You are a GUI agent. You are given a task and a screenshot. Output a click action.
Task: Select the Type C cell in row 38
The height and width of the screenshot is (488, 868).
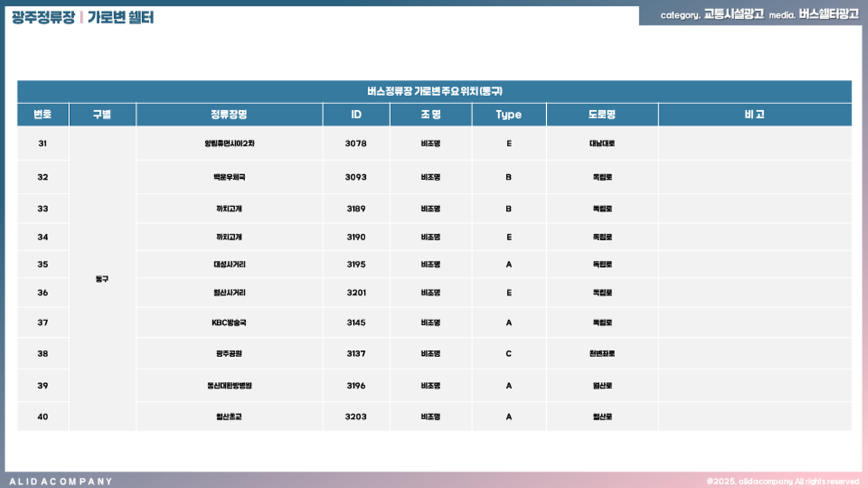tap(508, 353)
